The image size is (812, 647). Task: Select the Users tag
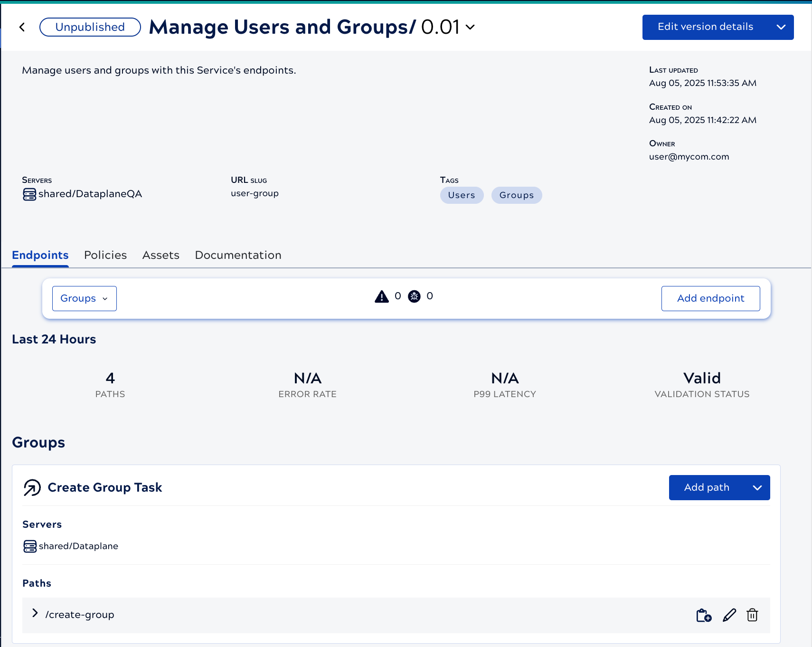pos(462,195)
